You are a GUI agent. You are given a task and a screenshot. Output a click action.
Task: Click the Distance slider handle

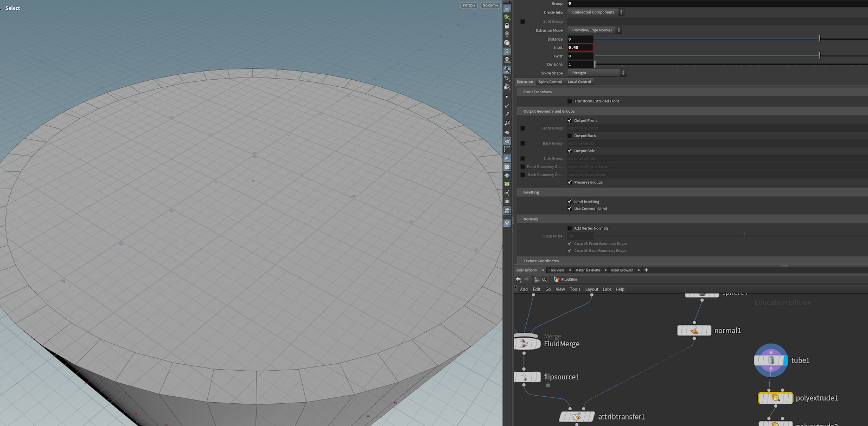click(819, 39)
